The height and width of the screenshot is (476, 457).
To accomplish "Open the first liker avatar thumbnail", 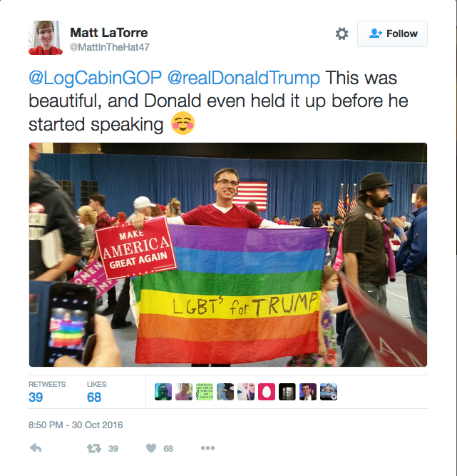I will (163, 392).
